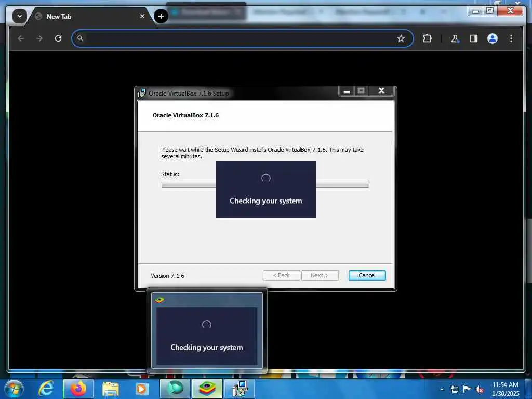This screenshot has height=399, width=532.
Task: Click the Oracle VirtualBox 7.1.6 heading
Action: click(x=185, y=115)
